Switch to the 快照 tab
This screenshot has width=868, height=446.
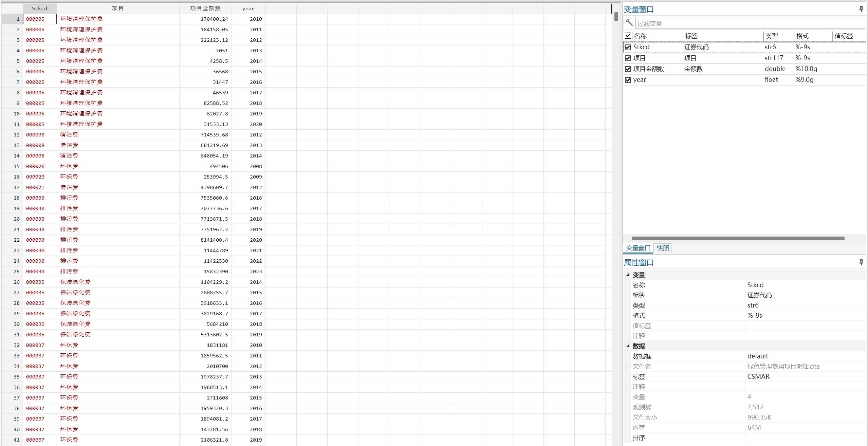(663, 248)
